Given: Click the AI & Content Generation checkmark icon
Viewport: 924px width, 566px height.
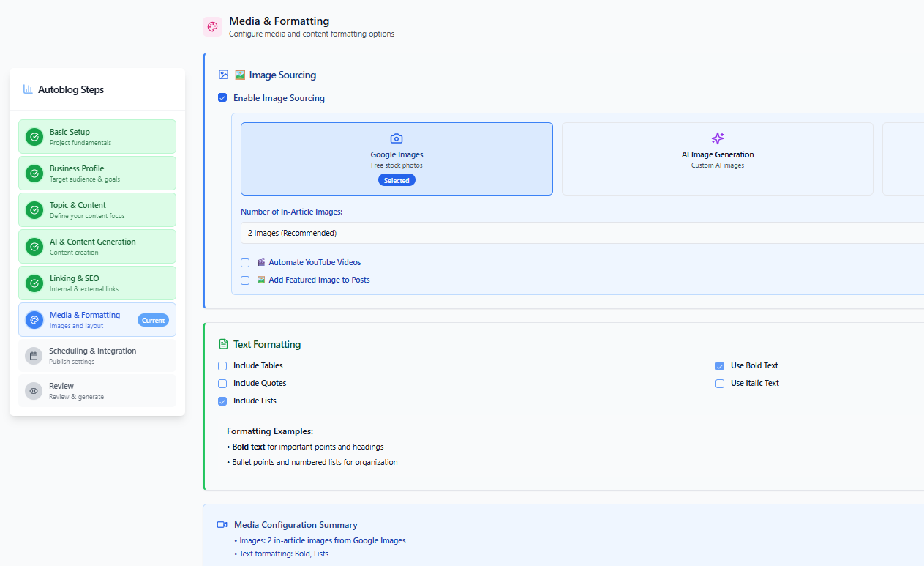Looking at the screenshot, I should [34, 247].
